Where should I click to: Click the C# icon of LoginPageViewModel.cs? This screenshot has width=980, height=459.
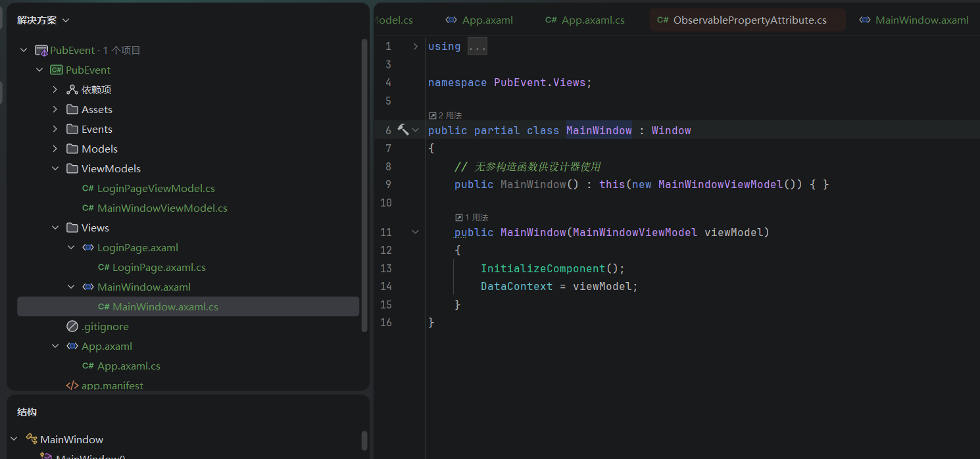point(87,189)
